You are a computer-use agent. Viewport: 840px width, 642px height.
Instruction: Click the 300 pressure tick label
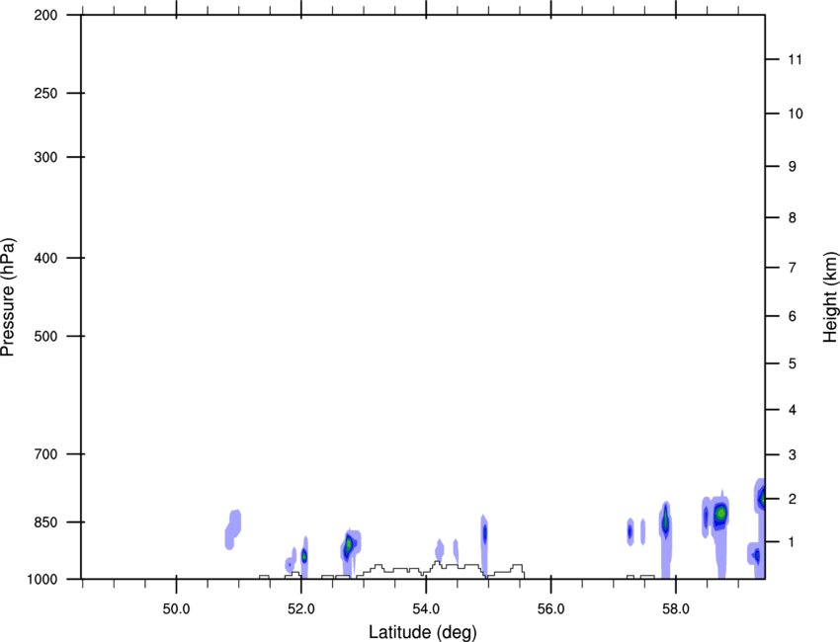[x=45, y=157]
